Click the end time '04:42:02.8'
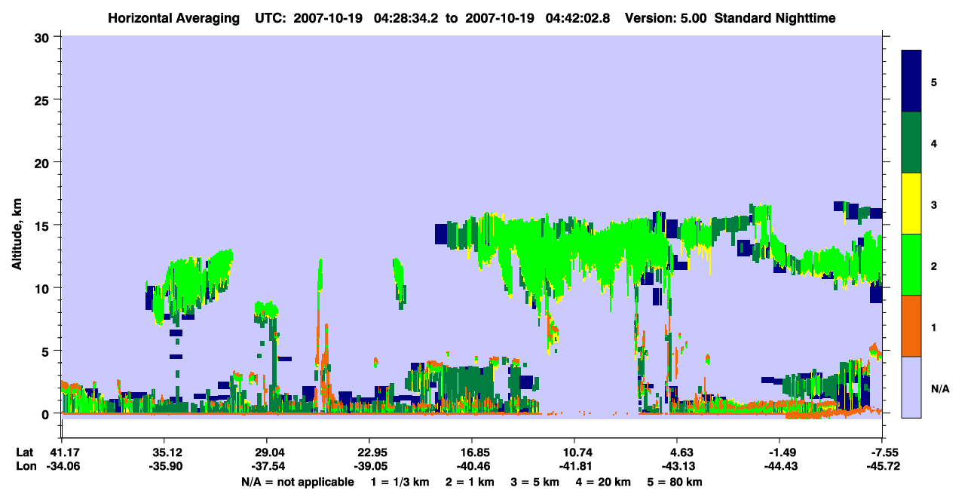Viewport: 980px width, 503px height. [x=577, y=17]
